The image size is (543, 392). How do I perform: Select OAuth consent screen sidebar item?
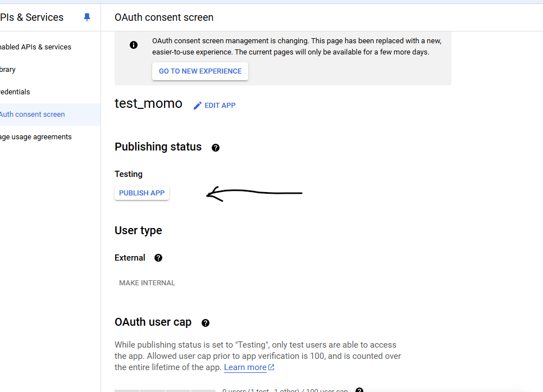[33, 115]
